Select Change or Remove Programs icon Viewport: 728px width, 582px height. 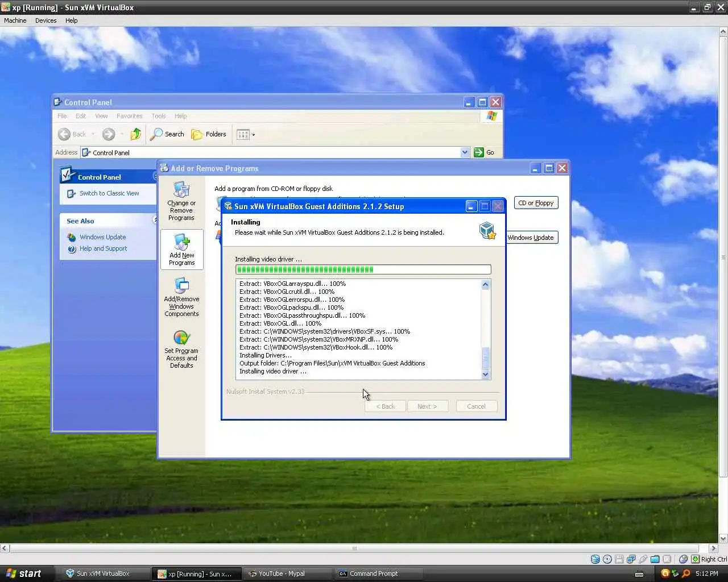181,201
